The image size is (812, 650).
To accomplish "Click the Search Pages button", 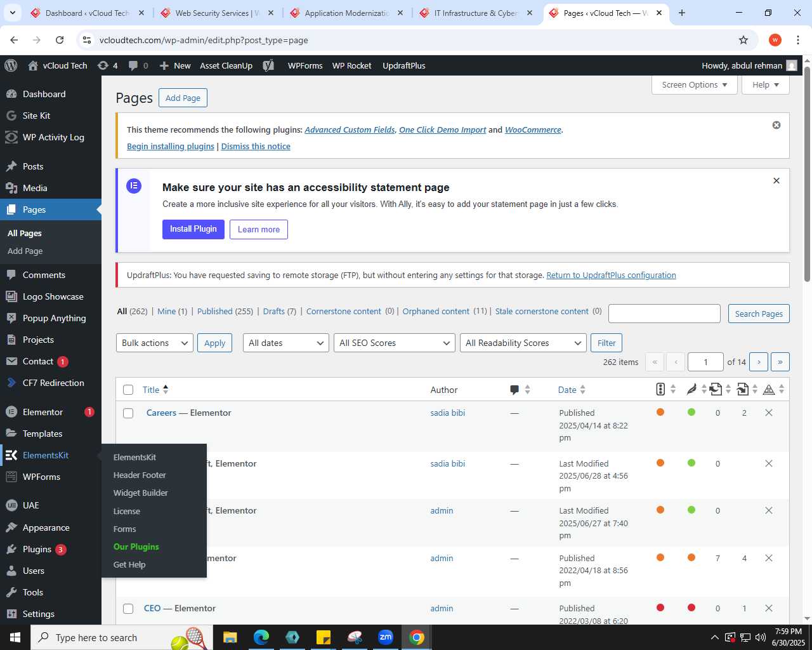I will pyautogui.click(x=759, y=314).
